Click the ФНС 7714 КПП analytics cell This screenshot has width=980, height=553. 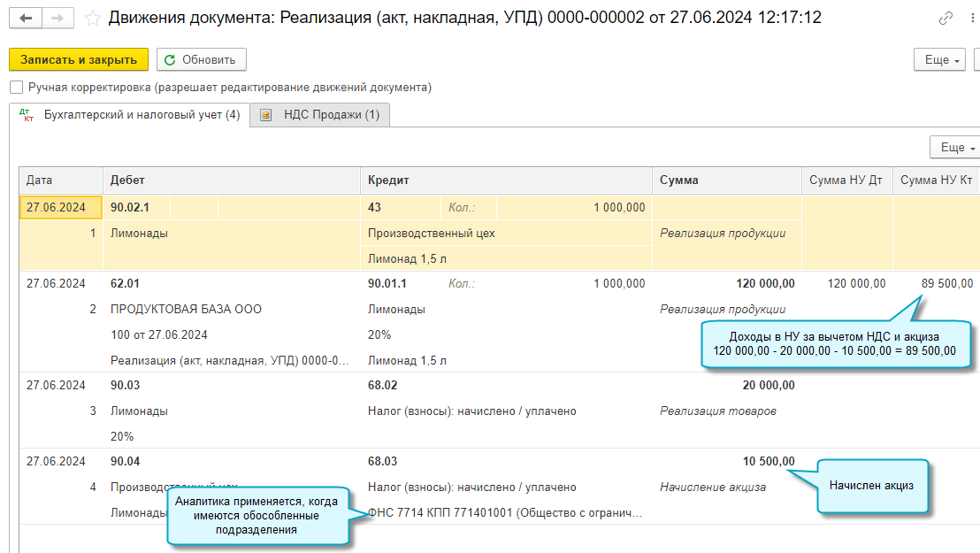tap(505, 512)
